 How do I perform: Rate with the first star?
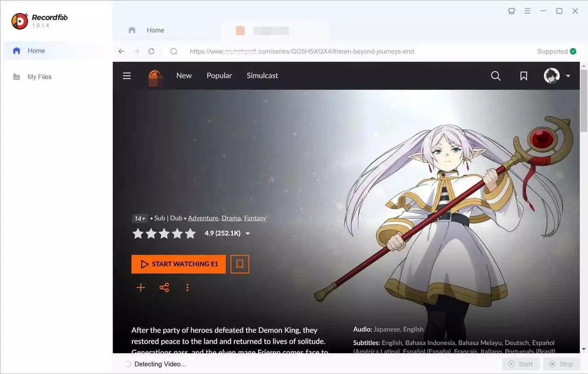point(138,234)
